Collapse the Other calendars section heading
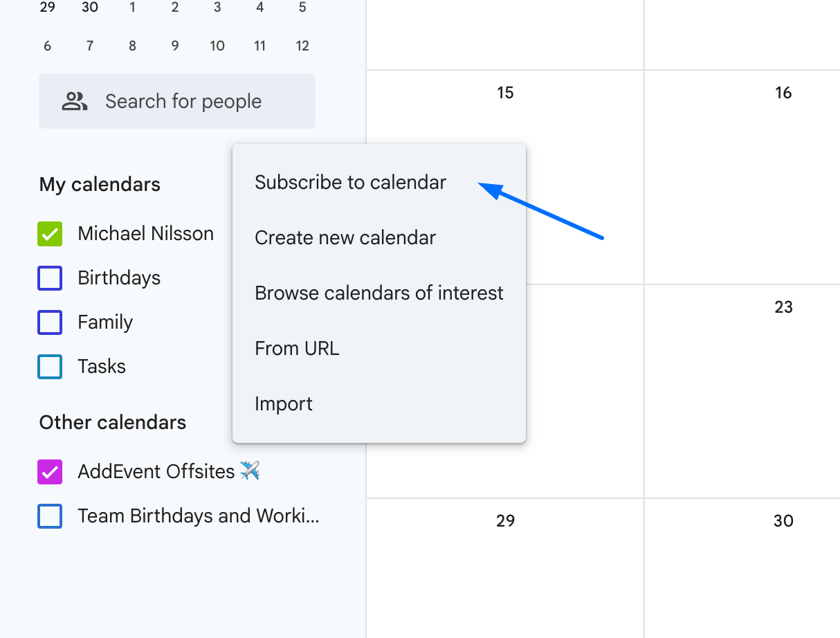The width and height of the screenshot is (840, 638). click(x=112, y=423)
